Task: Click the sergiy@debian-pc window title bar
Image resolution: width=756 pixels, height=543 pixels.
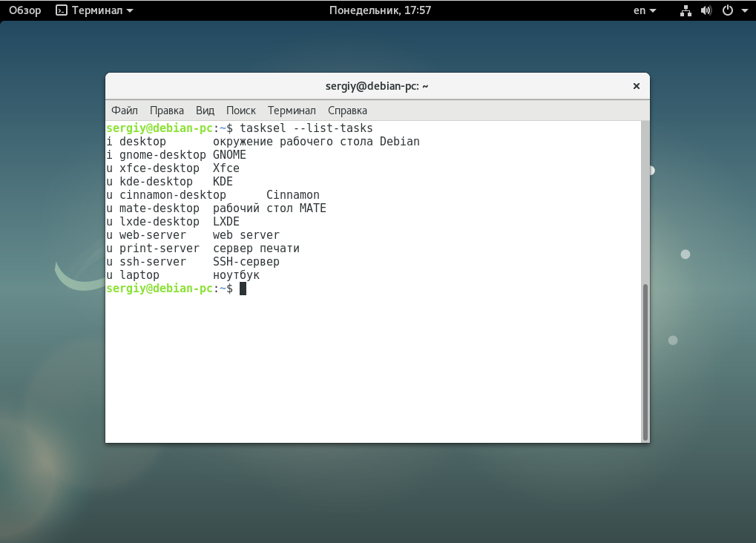Action: pos(377,86)
